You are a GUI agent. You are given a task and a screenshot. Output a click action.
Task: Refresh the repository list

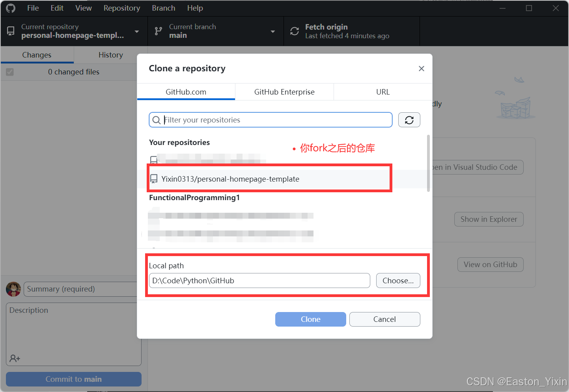[409, 120]
